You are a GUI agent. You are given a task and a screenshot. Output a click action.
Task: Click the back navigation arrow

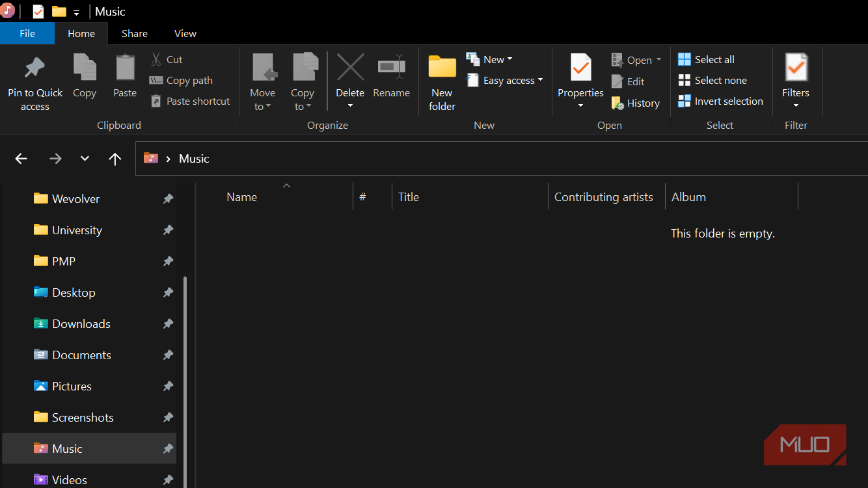click(21, 159)
